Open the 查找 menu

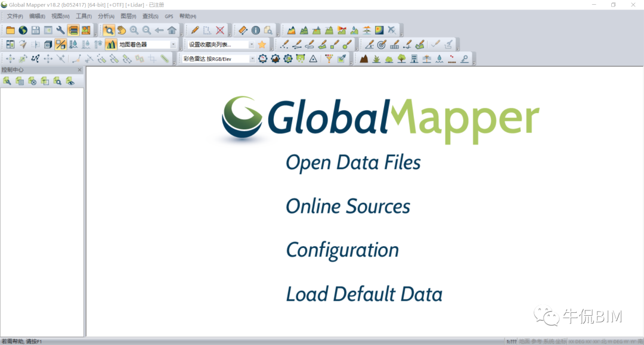(150, 16)
